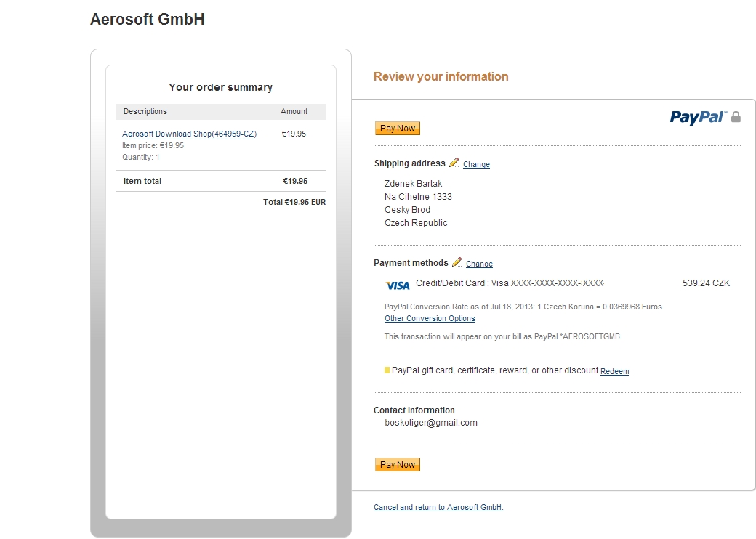Open Other Conversion Options
Viewport: 756px width, 539px height.
(x=430, y=319)
